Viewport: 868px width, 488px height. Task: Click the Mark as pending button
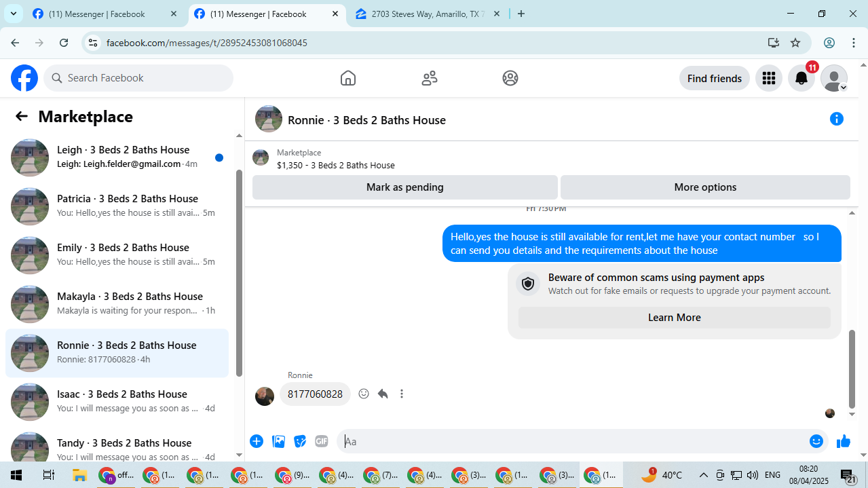(x=405, y=187)
